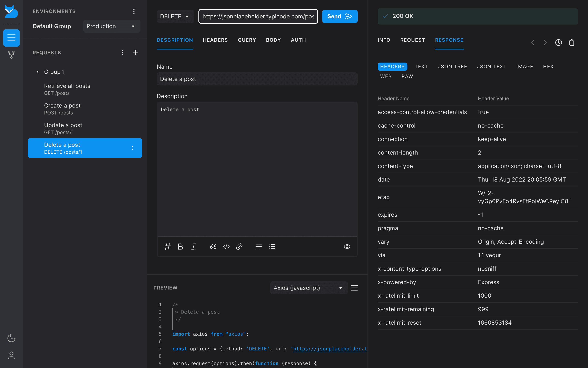Image resolution: width=588 pixels, height=368 pixels.
Task: Insert heading with hash icon
Action: click(x=167, y=247)
